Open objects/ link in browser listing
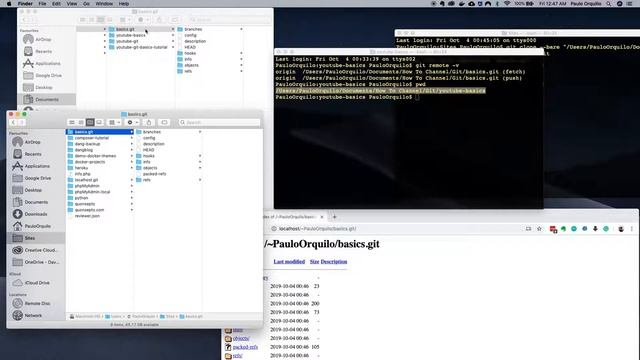640x360 pixels. click(x=241, y=338)
